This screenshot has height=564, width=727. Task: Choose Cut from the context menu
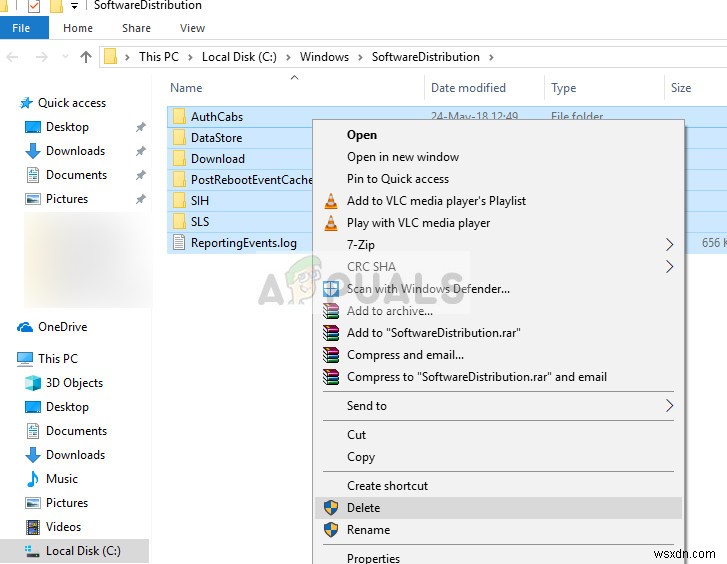tap(498, 435)
